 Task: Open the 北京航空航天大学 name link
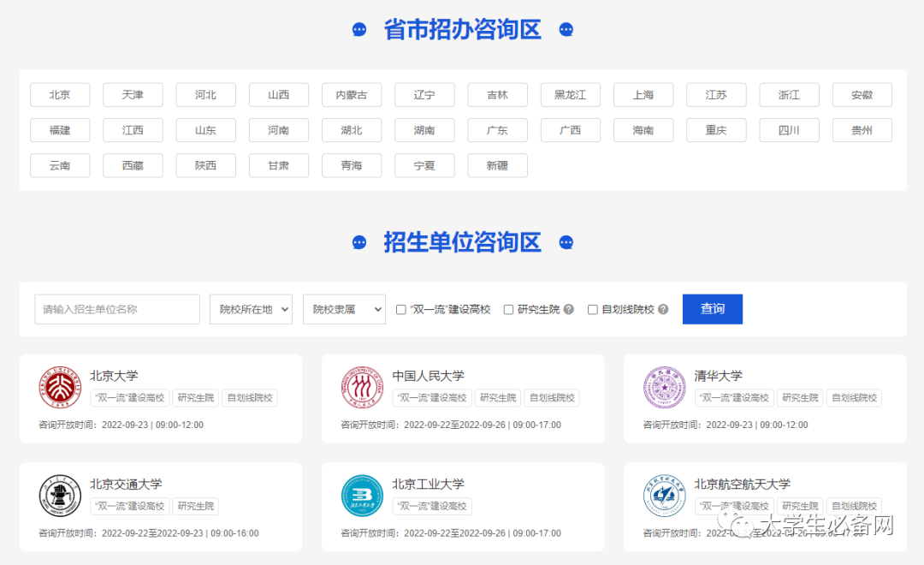pyautogui.click(x=743, y=485)
